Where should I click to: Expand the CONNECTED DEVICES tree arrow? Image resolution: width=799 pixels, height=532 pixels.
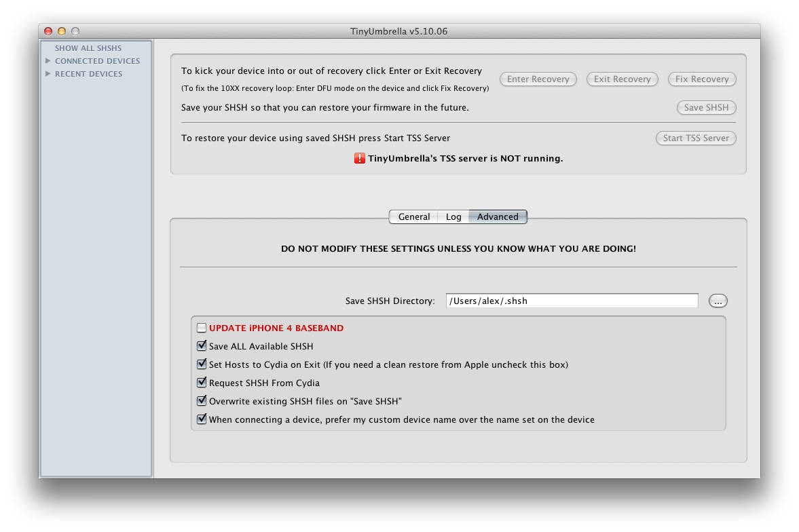[x=48, y=60]
